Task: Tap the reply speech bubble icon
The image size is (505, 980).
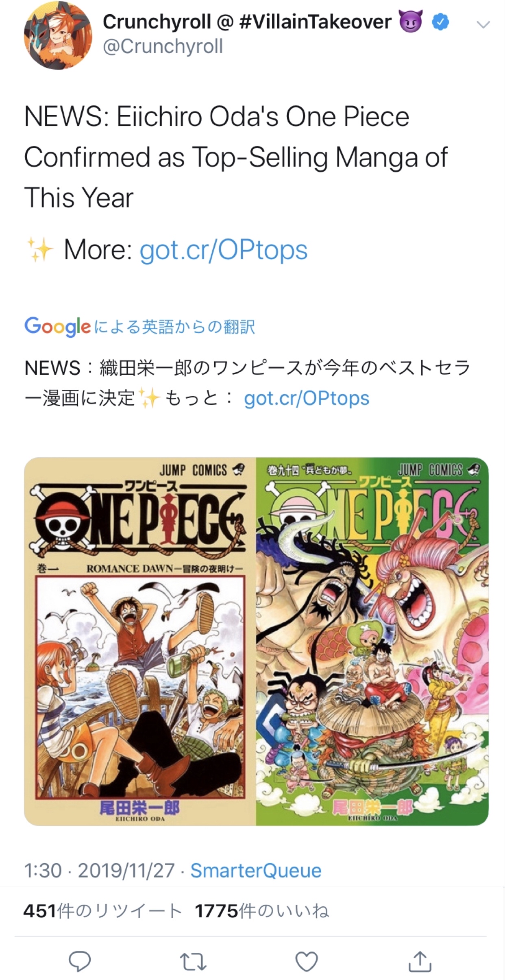Action: click(x=80, y=961)
